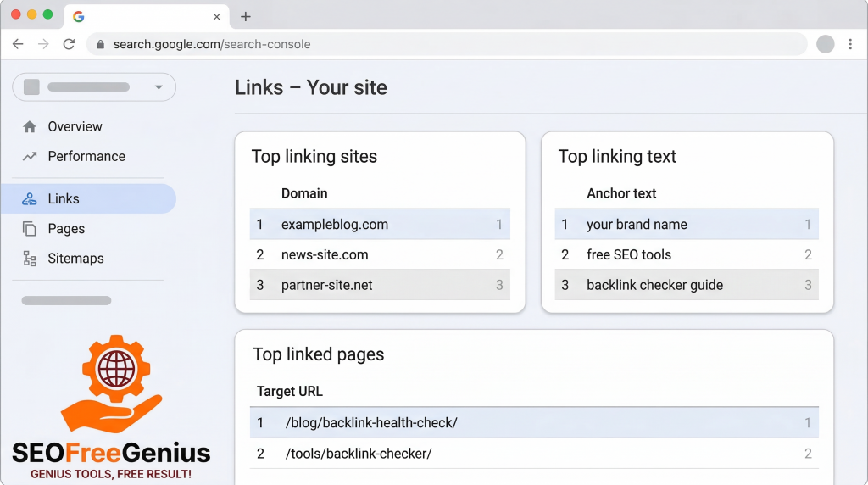Image resolution: width=868 pixels, height=485 pixels.
Task: Open the Overview section
Action: coord(75,127)
